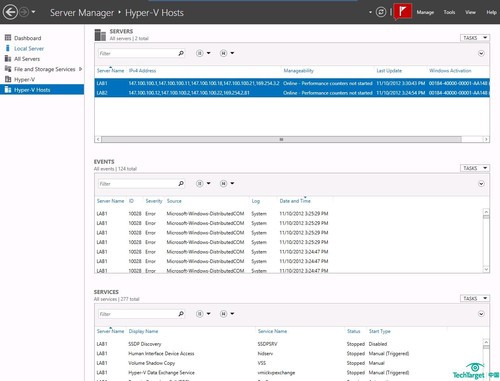The width and height of the screenshot is (500, 381).
Task: Click the Hyper-V Hosts group icon in sidebar
Action: 8,89
